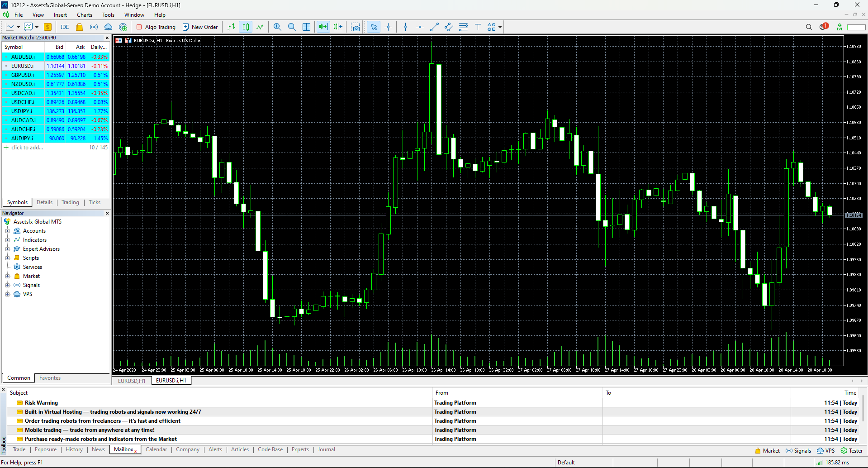Open the IDE MetaEditor button
Screen dimensions: 868x468
tap(65, 27)
